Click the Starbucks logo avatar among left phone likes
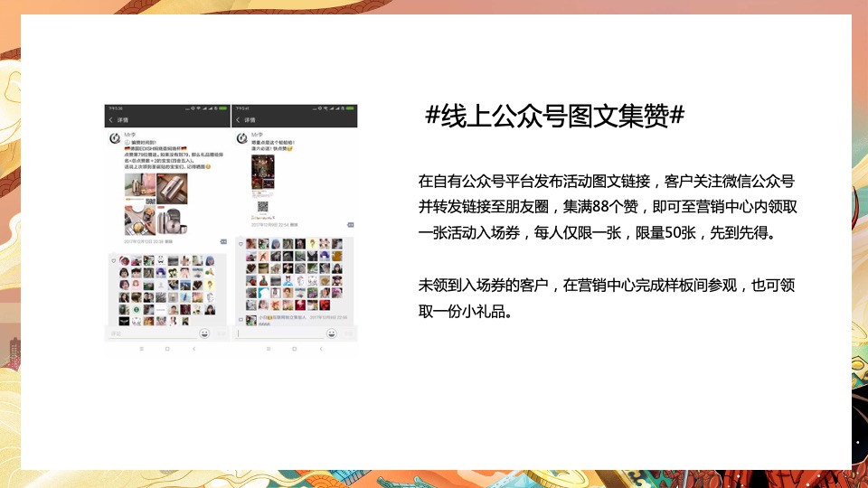Image resolution: width=868 pixels, height=488 pixels. click(137, 310)
